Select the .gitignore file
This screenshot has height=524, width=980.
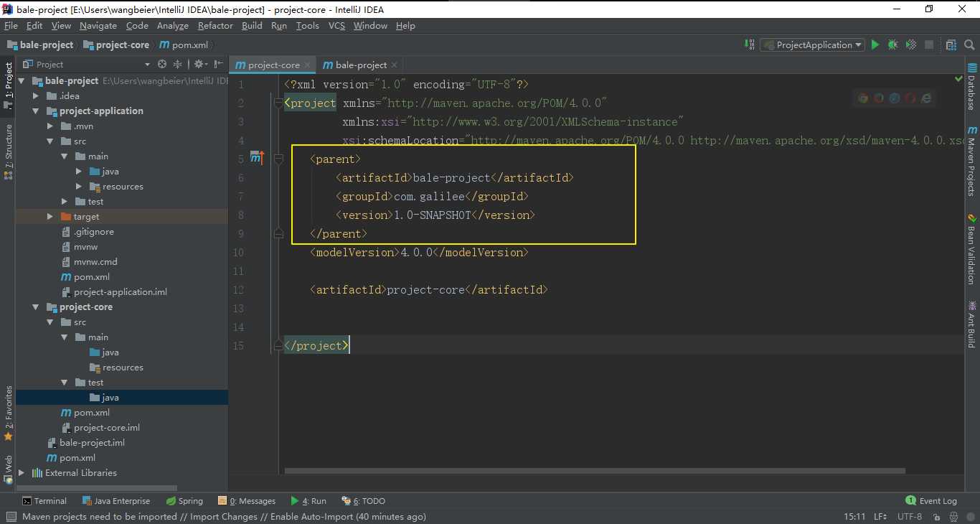94,232
